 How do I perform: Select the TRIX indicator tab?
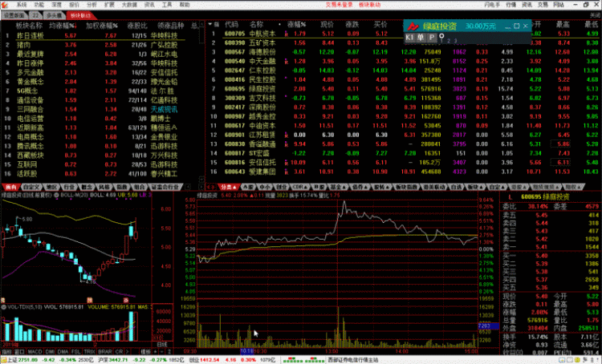[x=89, y=352]
